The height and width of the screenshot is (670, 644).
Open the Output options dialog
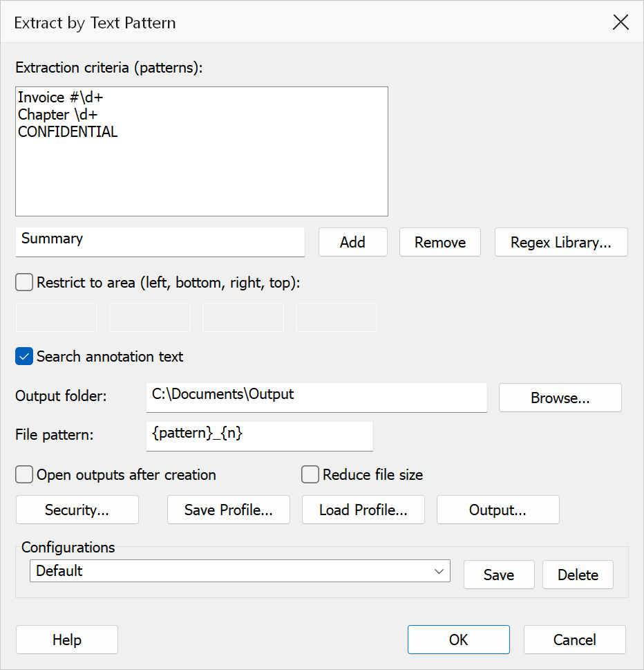[x=498, y=510]
